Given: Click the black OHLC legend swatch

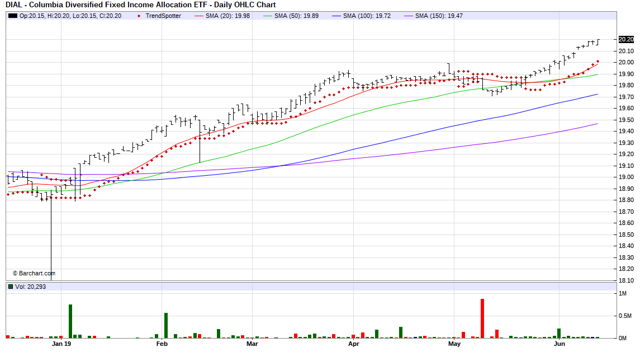Looking at the screenshot, I should (13, 16).
